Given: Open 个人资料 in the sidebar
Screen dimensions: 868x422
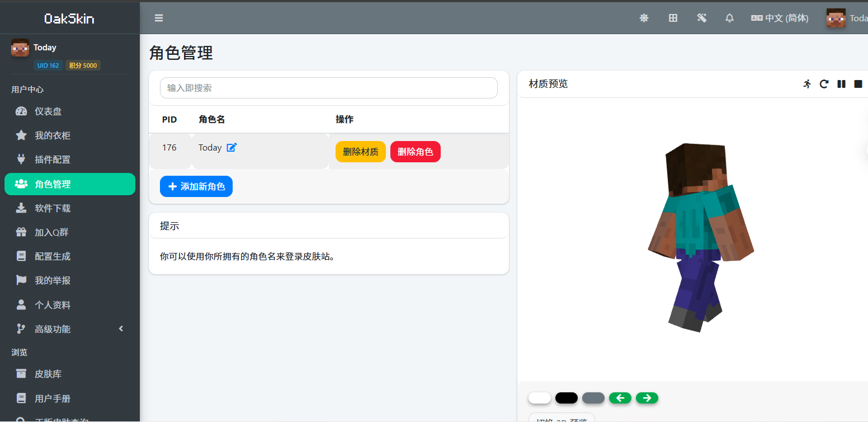Looking at the screenshot, I should pyautogui.click(x=70, y=305).
